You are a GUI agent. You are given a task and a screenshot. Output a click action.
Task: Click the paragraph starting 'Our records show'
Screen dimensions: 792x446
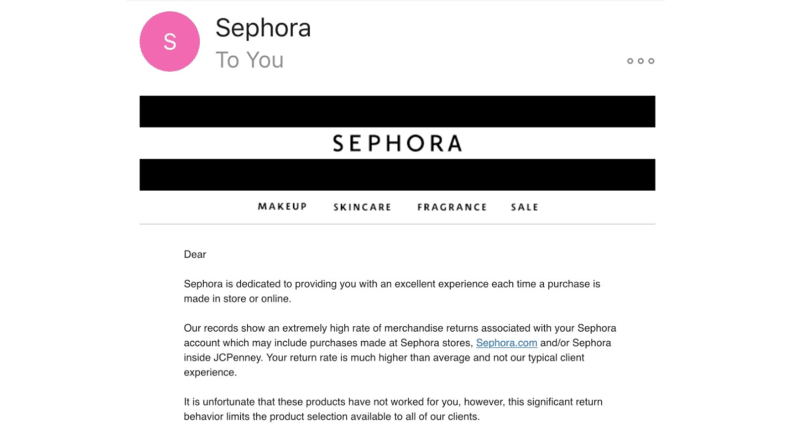coord(400,350)
